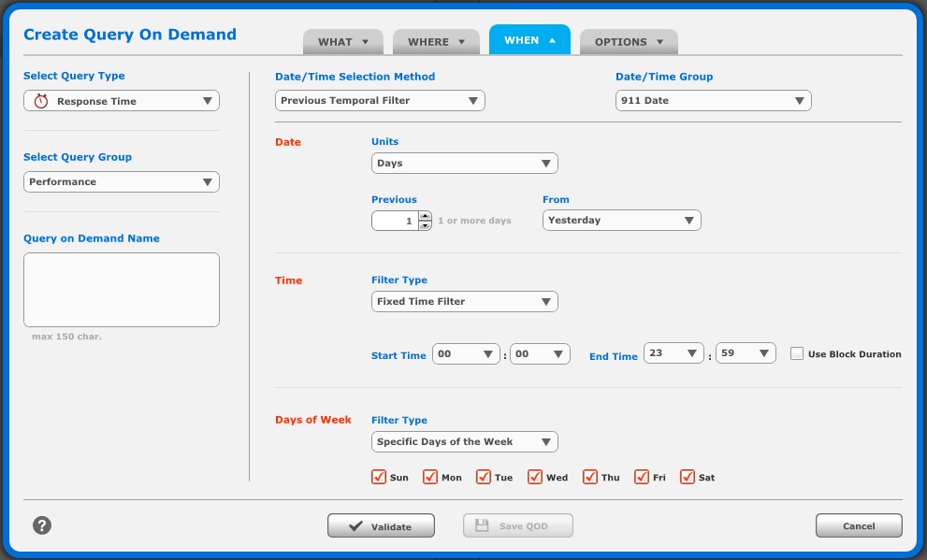927x560 pixels.
Task: Toggle the Sat day checkbox
Action: (x=688, y=477)
